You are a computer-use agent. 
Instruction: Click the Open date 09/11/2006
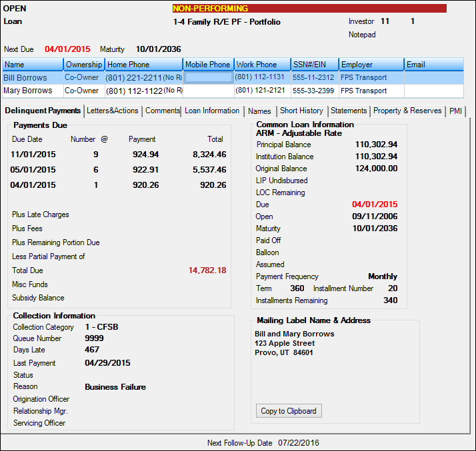click(375, 217)
